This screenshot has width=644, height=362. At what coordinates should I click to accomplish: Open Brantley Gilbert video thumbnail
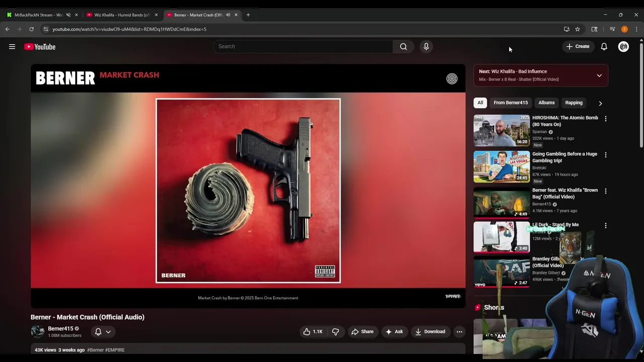tap(502, 272)
